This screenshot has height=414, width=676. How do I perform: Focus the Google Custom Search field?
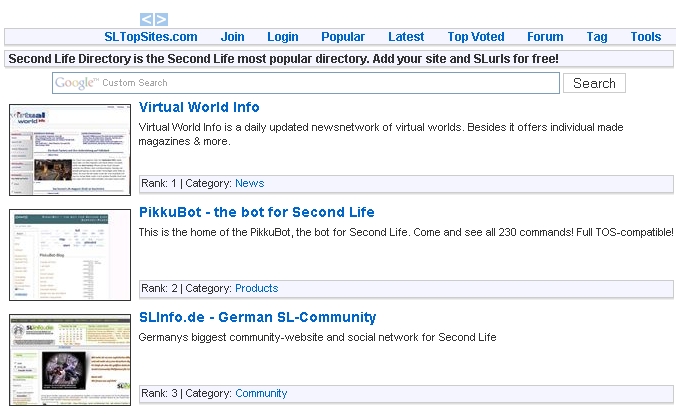(x=306, y=83)
